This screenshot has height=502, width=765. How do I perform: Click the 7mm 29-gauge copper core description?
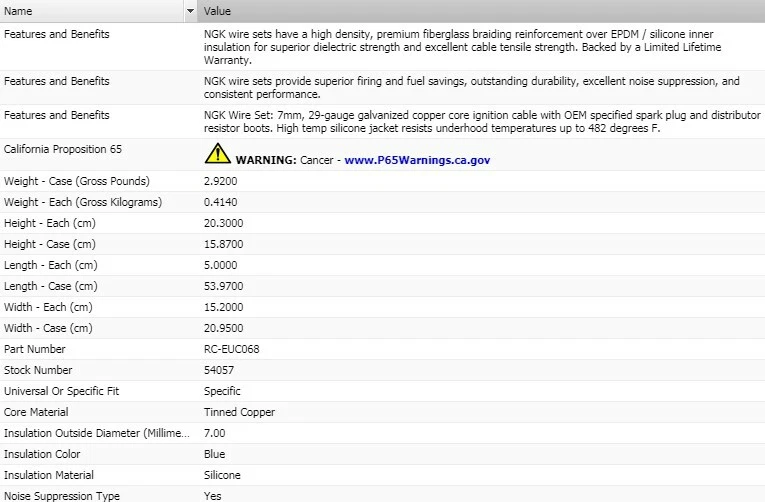[482, 121]
